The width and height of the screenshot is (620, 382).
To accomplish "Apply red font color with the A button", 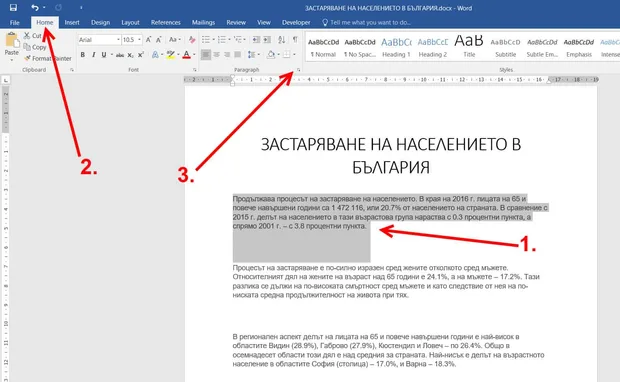I will coord(187,55).
